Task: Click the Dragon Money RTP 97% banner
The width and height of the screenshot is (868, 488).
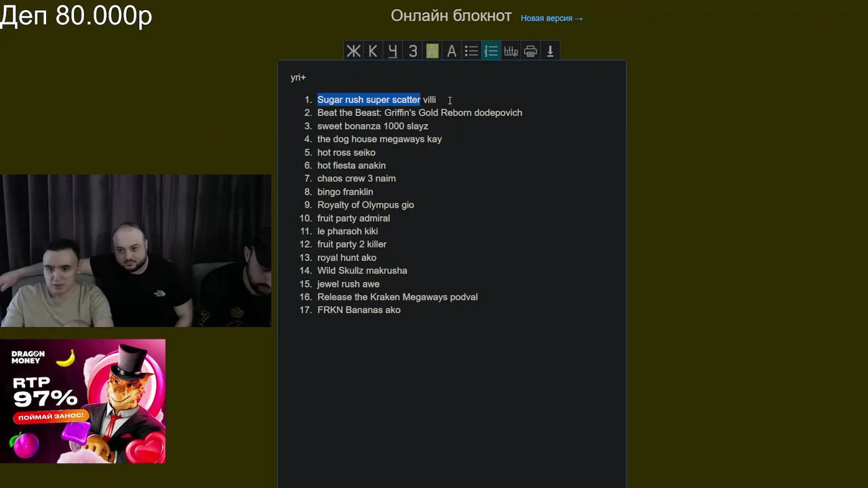Action: [x=83, y=401]
